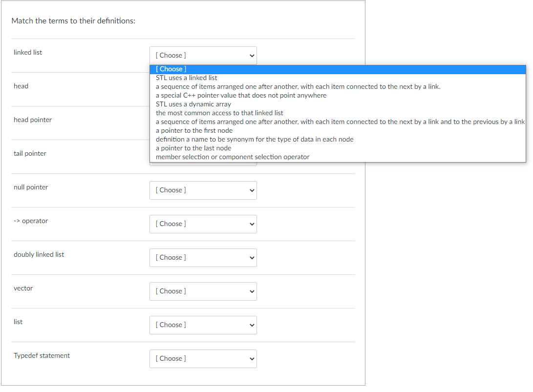Click the 'linked list' term label
Screen dimensions: 533x392
coord(28,52)
